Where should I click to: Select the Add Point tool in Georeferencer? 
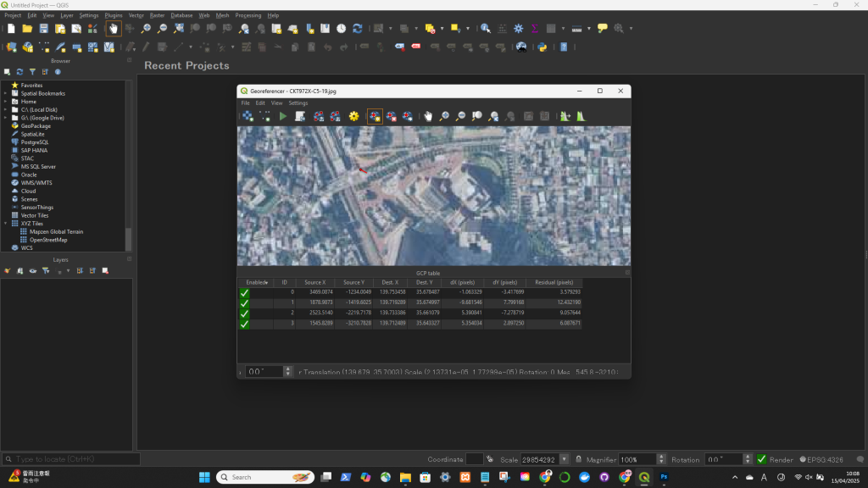pyautogui.click(x=374, y=116)
